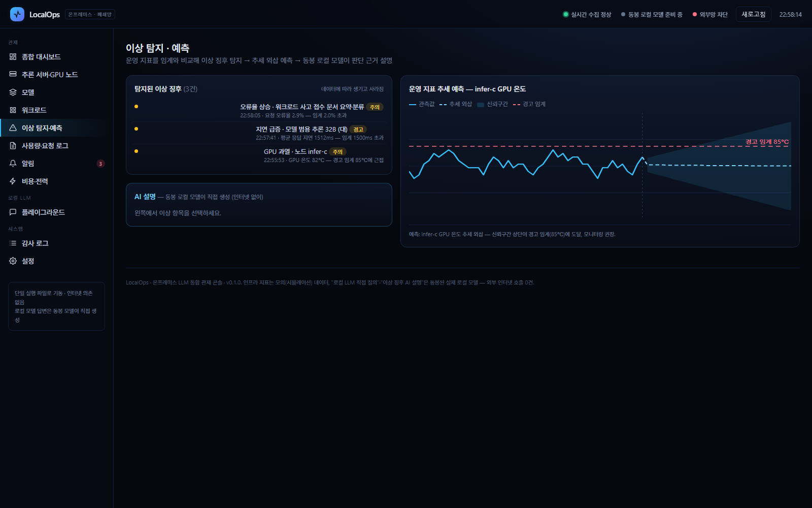This screenshot has width=812, height=508.
Task: Open the 종합 대시보드 menu label
Action: pos(41,57)
